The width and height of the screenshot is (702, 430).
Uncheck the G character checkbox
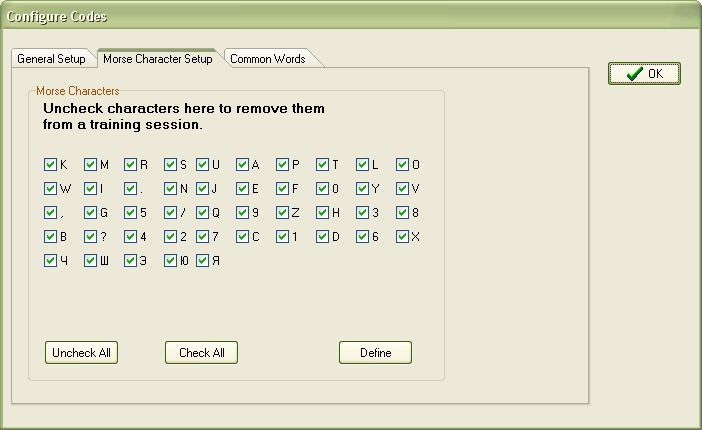pyautogui.click(x=90, y=212)
